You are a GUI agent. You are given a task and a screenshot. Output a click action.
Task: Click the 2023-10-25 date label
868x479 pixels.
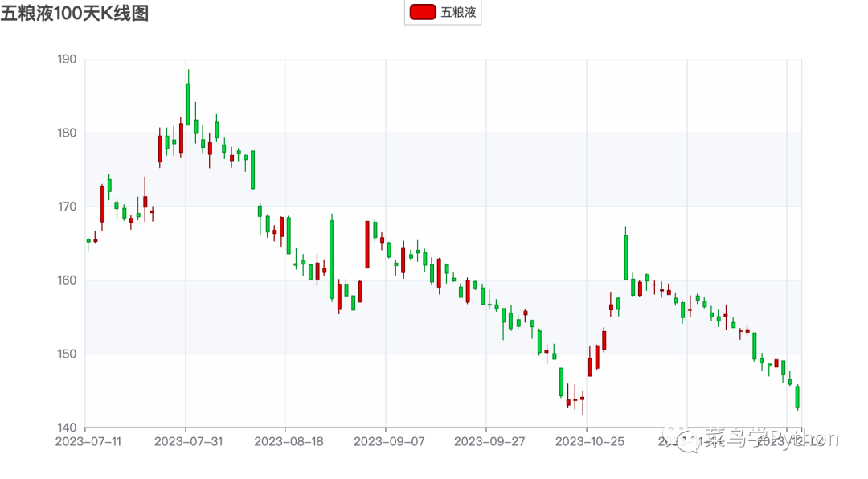coord(590,442)
